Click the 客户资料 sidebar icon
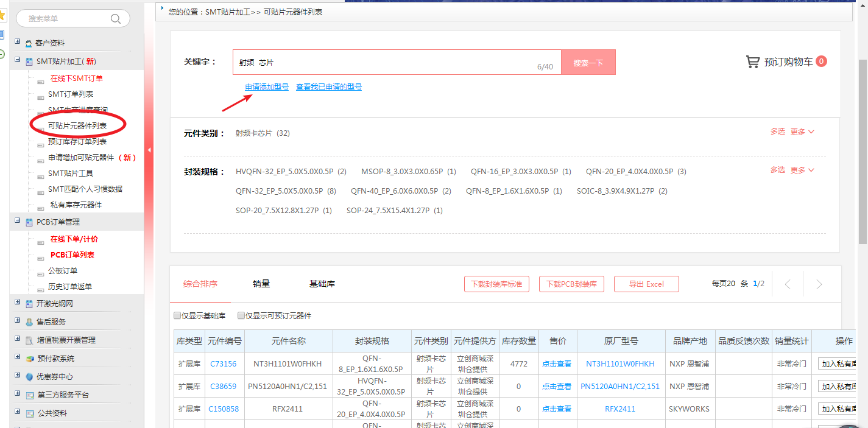 (29, 43)
